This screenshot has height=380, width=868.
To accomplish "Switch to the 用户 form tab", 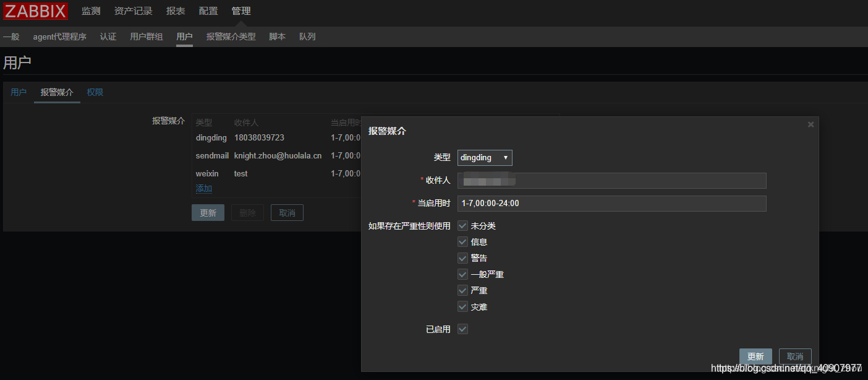I will click(x=19, y=92).
